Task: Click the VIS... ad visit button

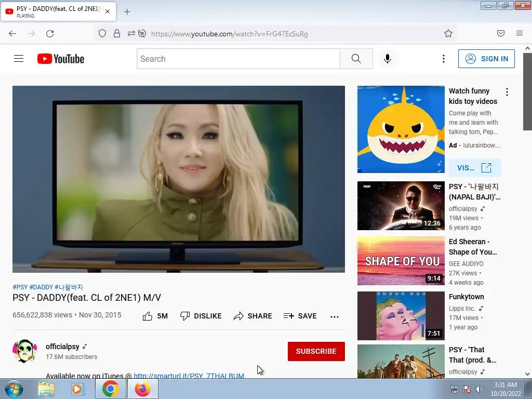Action: (474, 168)
